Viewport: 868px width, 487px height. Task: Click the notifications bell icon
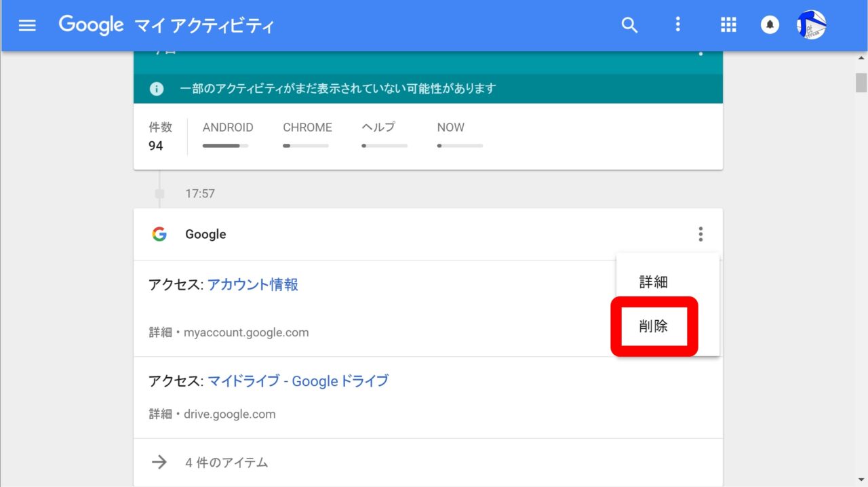coord(770,26)
